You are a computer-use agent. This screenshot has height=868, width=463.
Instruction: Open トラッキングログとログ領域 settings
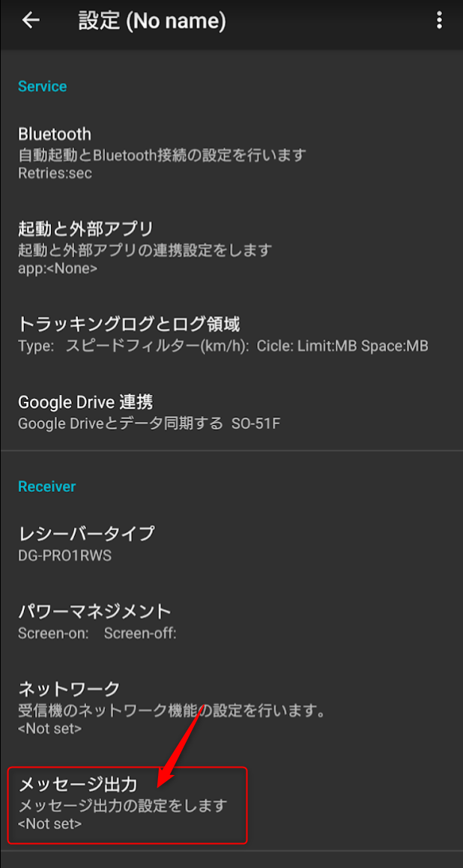pyautogui.click(x=129, y=324)
